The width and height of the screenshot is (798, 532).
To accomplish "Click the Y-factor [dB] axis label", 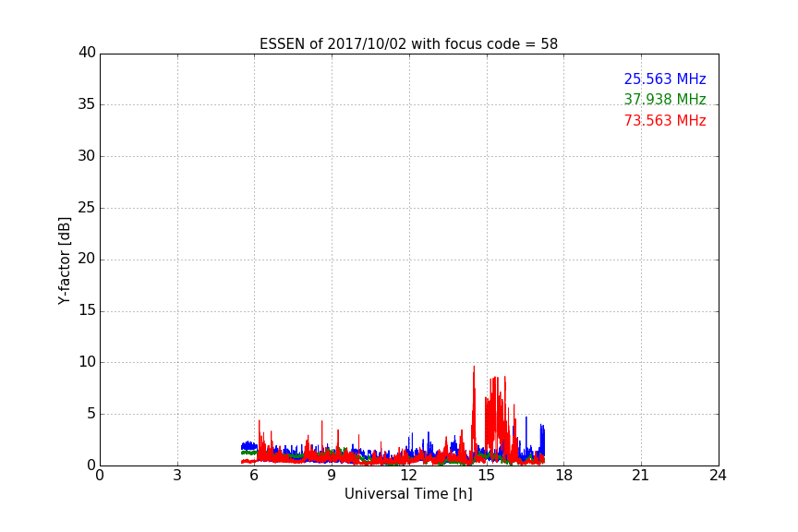I will click(64, 260).
